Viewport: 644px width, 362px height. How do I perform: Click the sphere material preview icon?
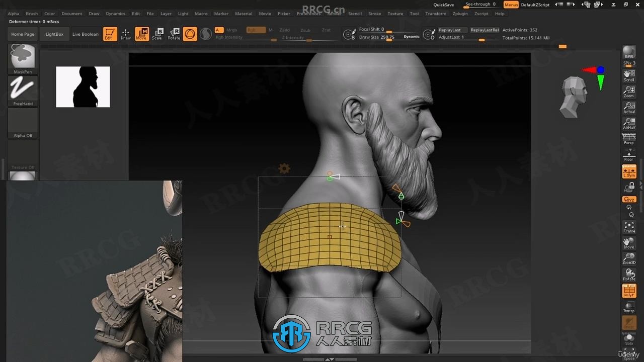206,34
